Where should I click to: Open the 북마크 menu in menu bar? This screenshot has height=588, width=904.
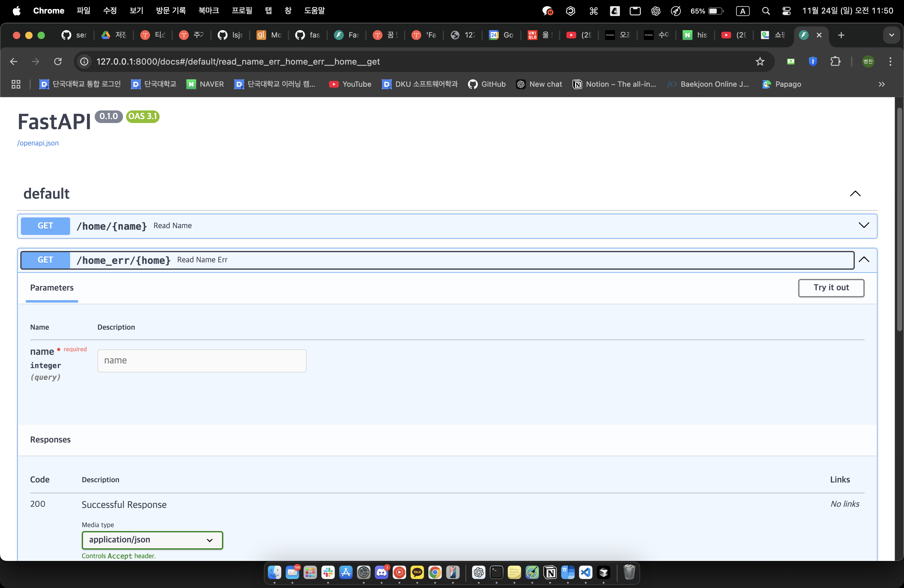pyautogui.click(x=208, y=11)
